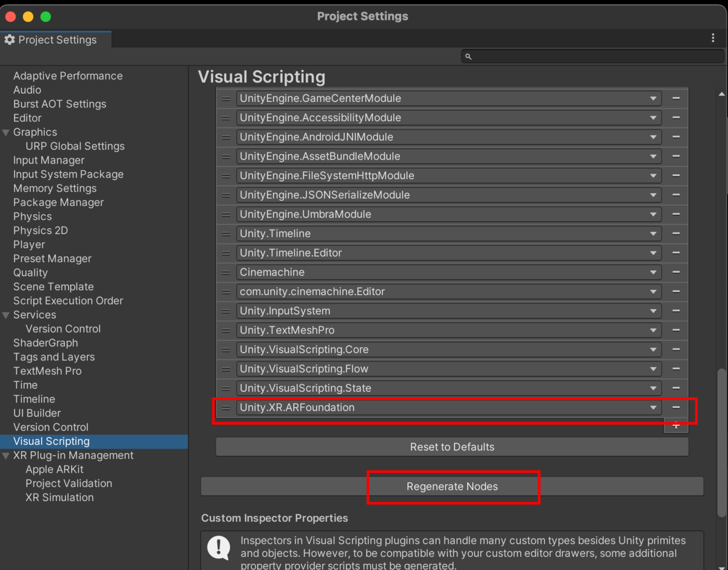The width and height of the screenshot is (728, 570).
Task: Open the settings overflow menu at top right
Action: (713, 38)
